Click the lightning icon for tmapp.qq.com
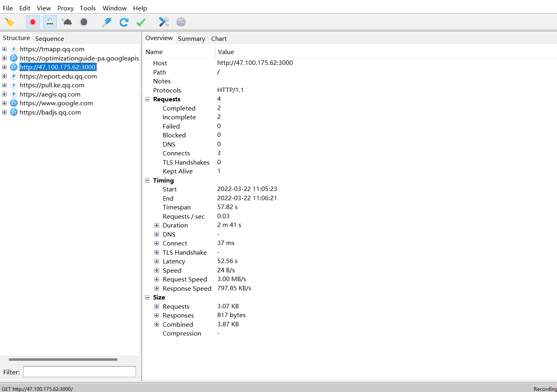Image resolution: width=557 pixels, height=392 pixels. pos(14,49)
